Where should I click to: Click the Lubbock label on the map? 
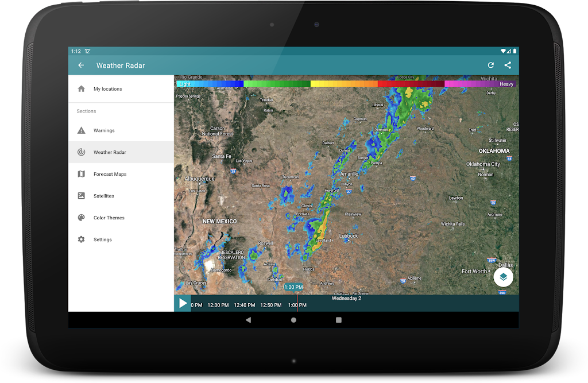coord(349,235)
